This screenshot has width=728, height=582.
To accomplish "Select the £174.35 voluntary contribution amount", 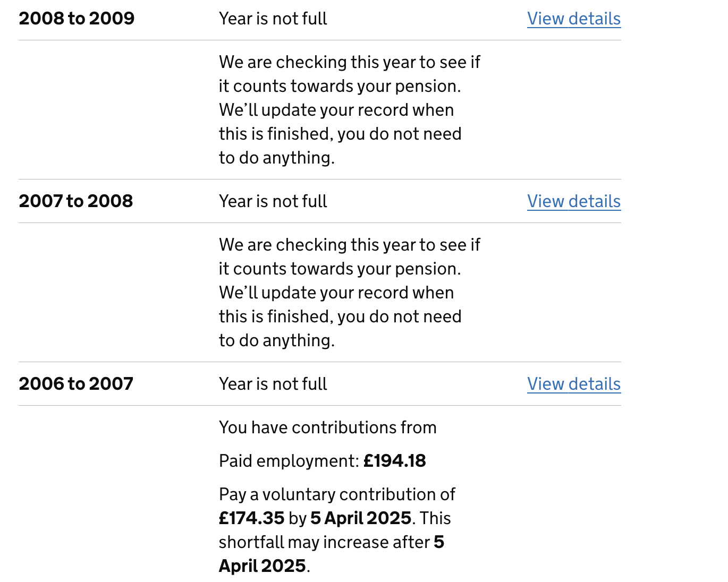I will click(x=252, y=518).
